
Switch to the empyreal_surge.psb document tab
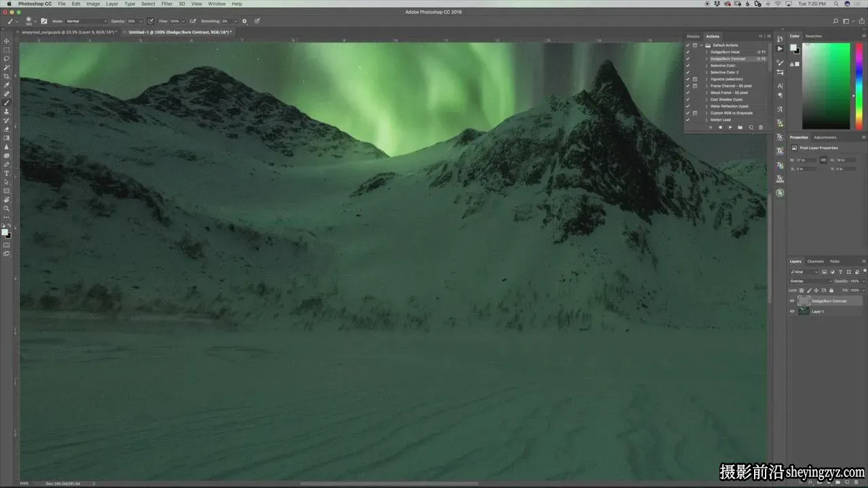(x=69, y=32)
